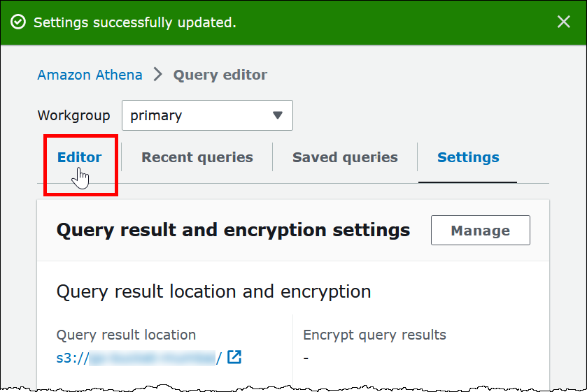Click the green success checkmark icon
587x392 pixels.
coord(18,22)
